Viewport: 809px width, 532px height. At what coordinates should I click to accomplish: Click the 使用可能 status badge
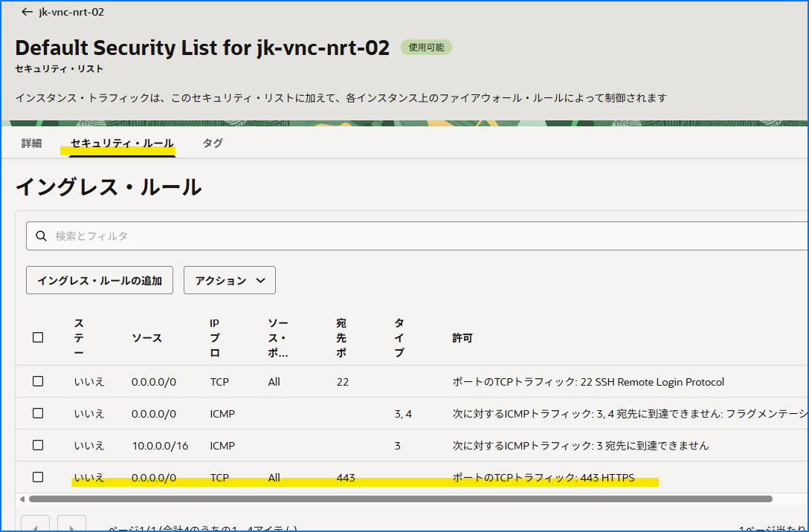click(426, 48)
